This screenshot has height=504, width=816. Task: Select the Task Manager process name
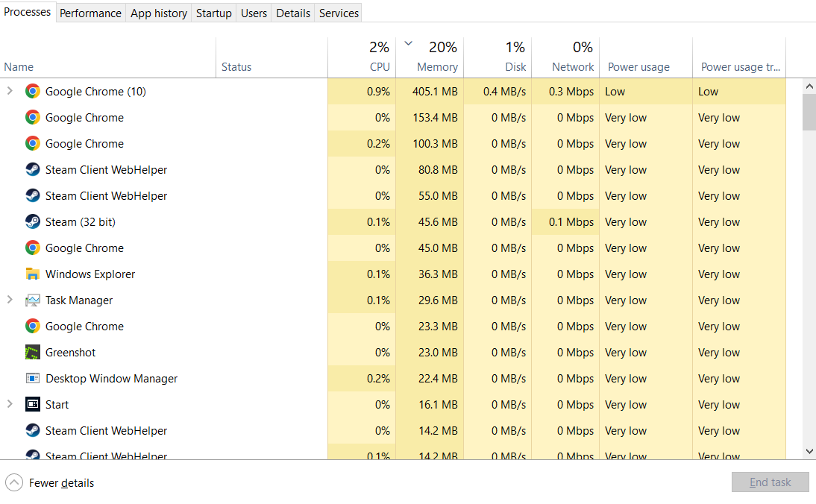(79, 300)
